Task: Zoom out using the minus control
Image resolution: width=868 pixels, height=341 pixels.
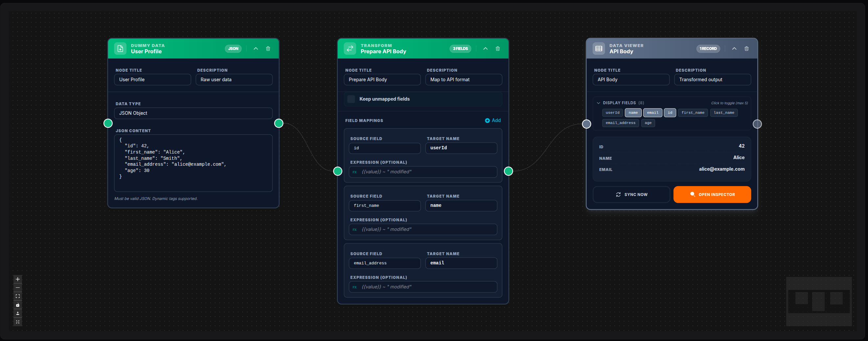Action: [x=17, y=288]
